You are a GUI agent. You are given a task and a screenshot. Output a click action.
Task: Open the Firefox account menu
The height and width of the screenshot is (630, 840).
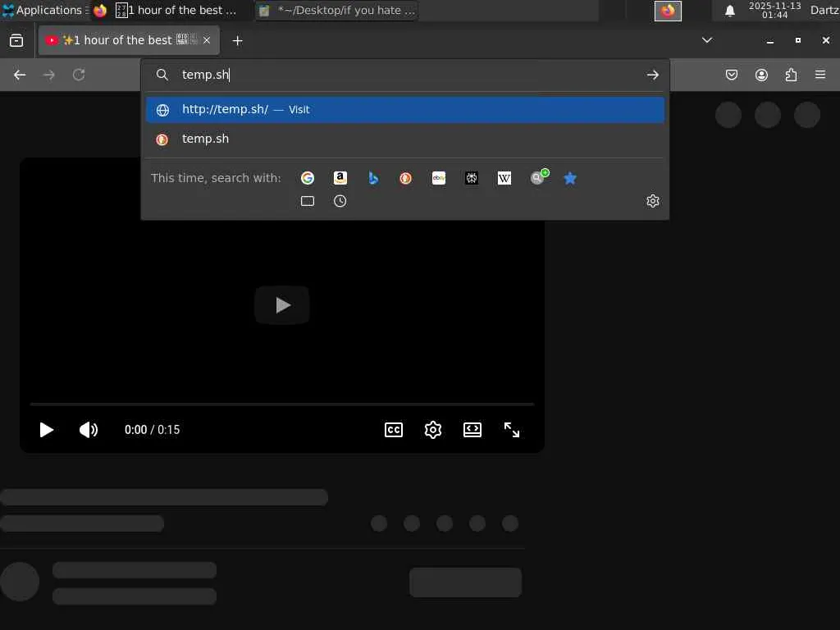tap(761, 75)
